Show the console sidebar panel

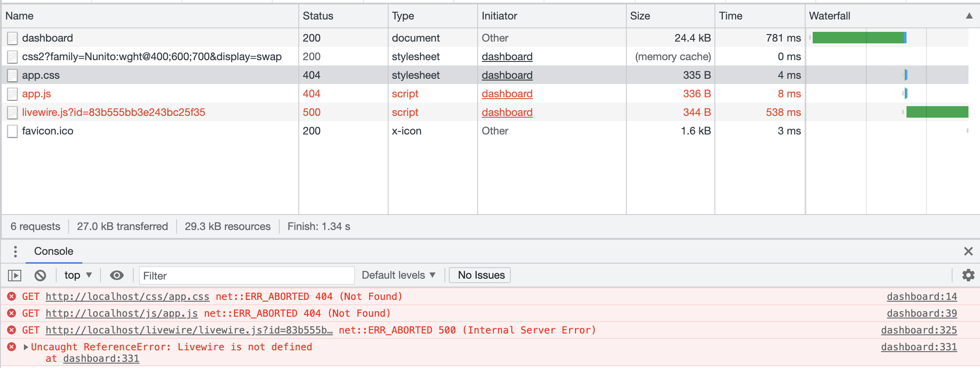(15, 276)
